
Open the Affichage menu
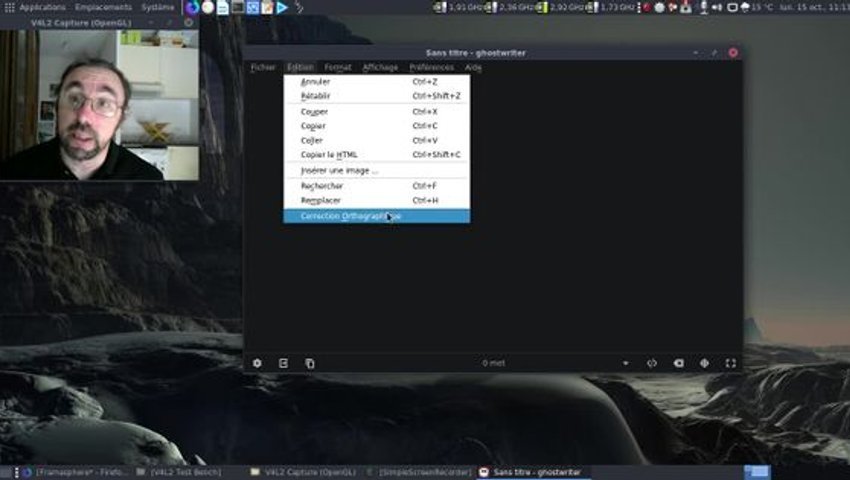click(380, 67)
